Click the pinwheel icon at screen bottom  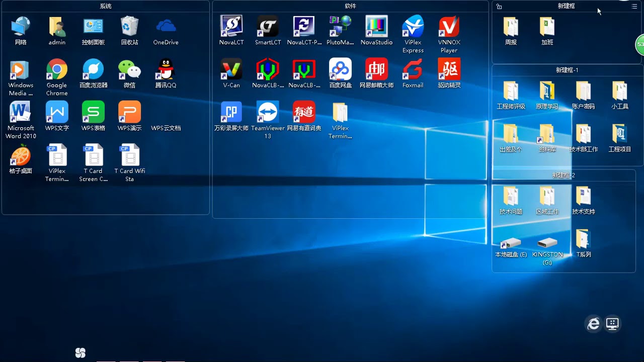click(x=80, y=353)
